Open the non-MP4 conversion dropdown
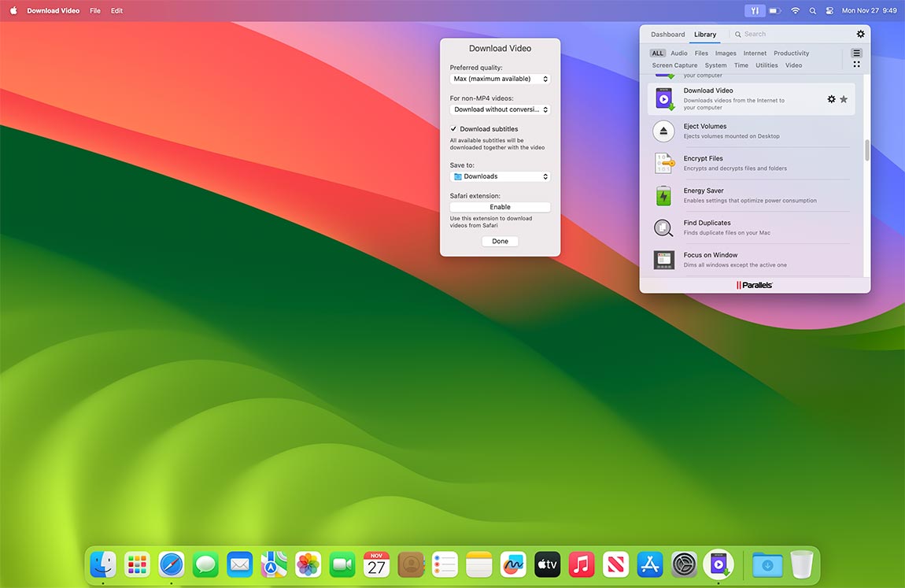This screenshot has height=588, width=905. [x=500, y=109]
